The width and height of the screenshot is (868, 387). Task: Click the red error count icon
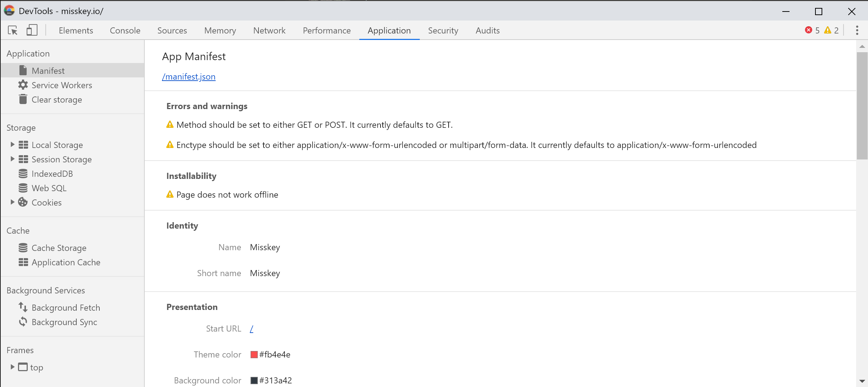tap(809, 30)
